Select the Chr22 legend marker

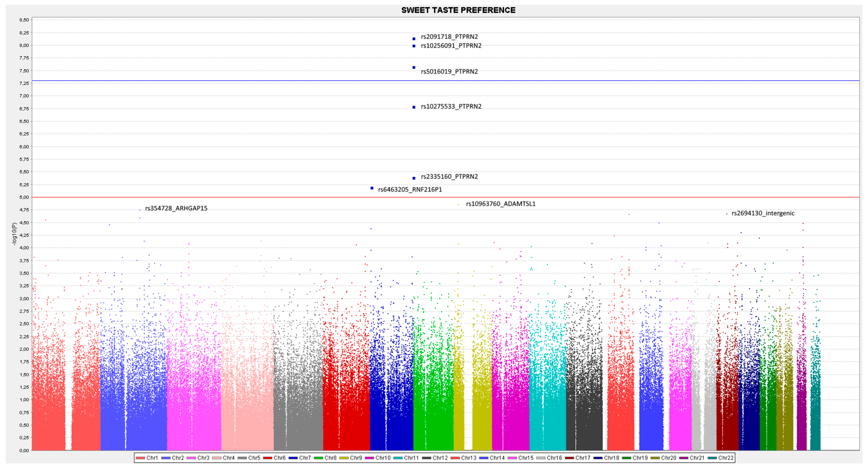[x=712, y=458]
